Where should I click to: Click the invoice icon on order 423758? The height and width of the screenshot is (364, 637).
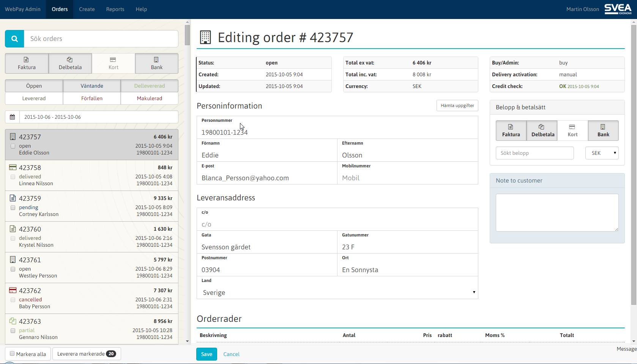13,167
